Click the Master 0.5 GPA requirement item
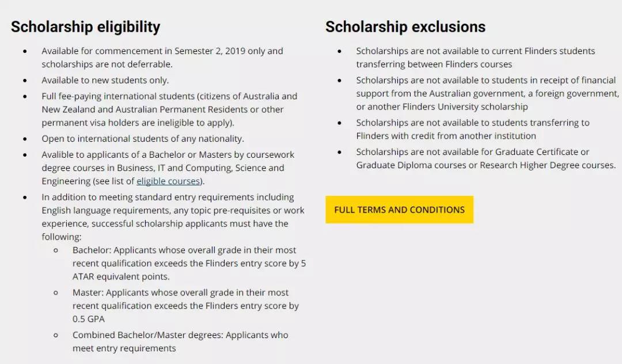 185,306
